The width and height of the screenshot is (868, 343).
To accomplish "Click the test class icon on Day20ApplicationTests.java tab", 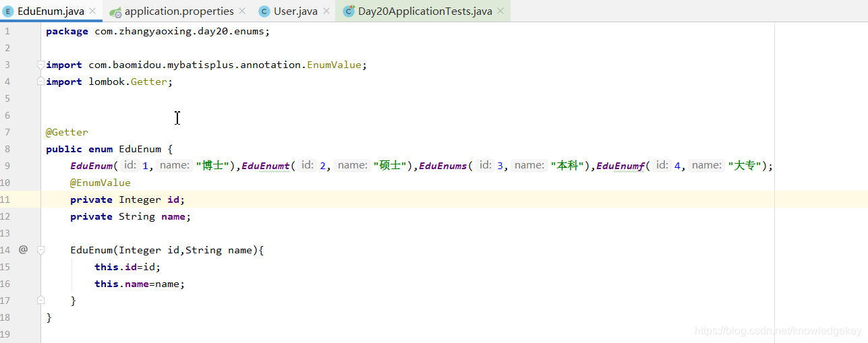I will (349, 11).
